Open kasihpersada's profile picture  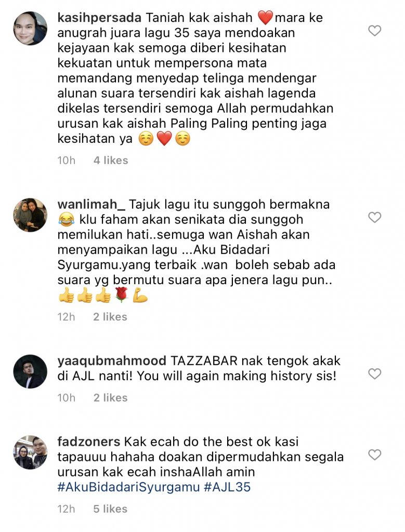(30, 29)
